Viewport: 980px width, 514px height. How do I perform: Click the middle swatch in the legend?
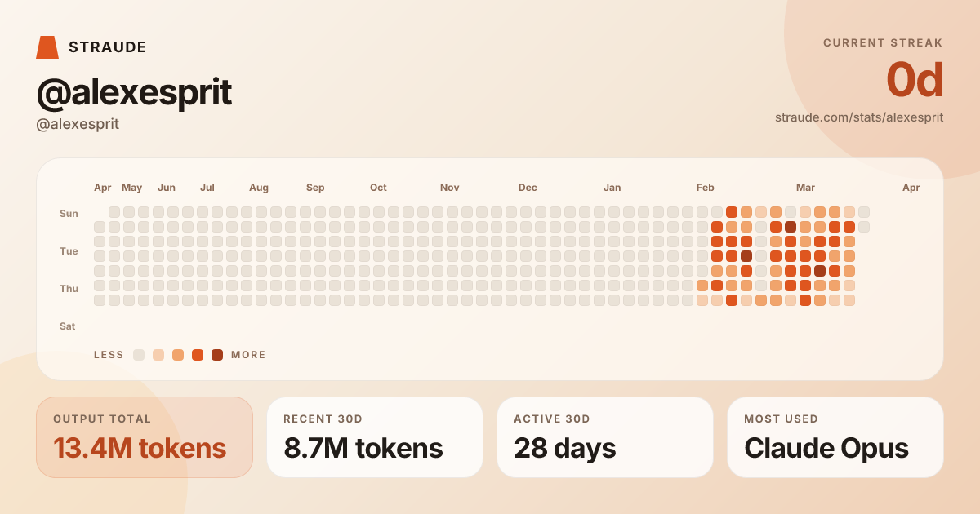178,355
